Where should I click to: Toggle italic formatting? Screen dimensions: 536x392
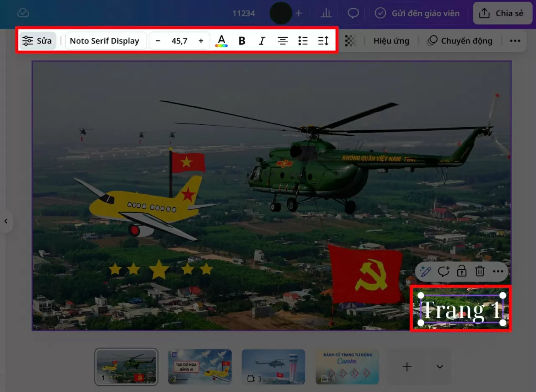pos(262,41)
